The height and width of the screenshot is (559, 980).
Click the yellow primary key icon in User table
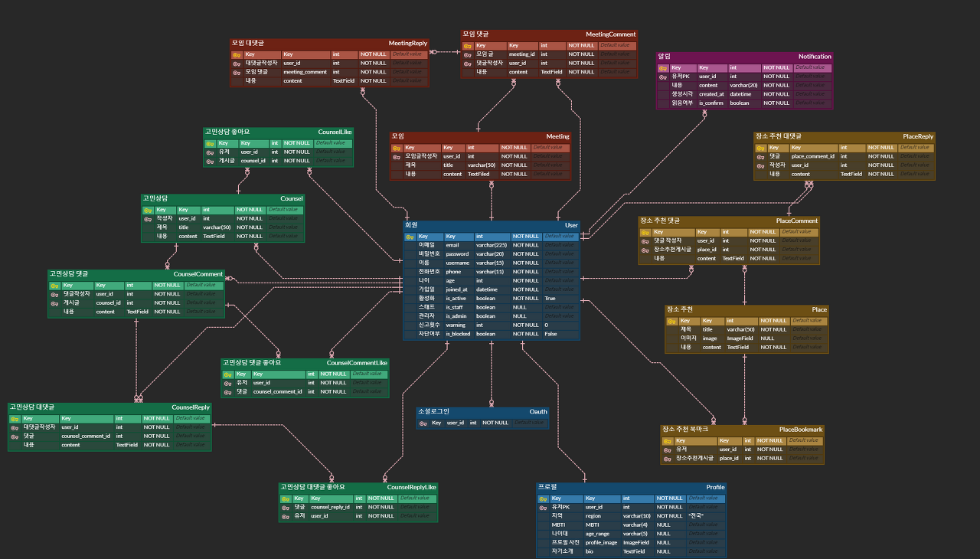pyautogui.click(x=410, y=237)
